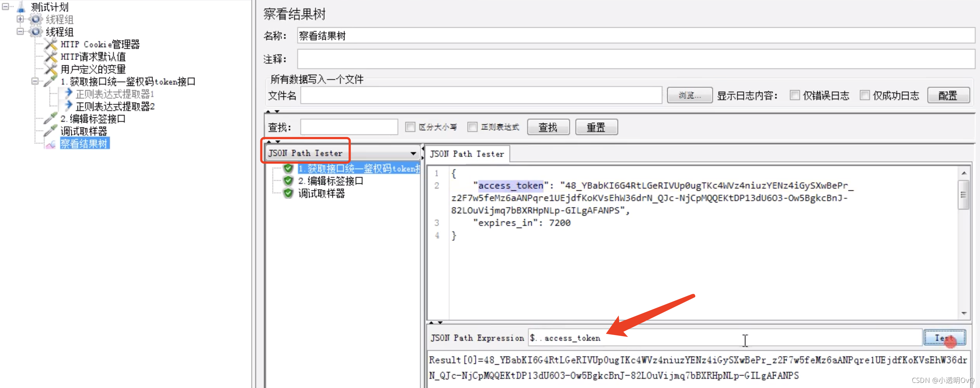This screenshot has height=388, width=980.
Task: Click the JSON response vertical scrollbar thumb
Action: click(963, 195)
